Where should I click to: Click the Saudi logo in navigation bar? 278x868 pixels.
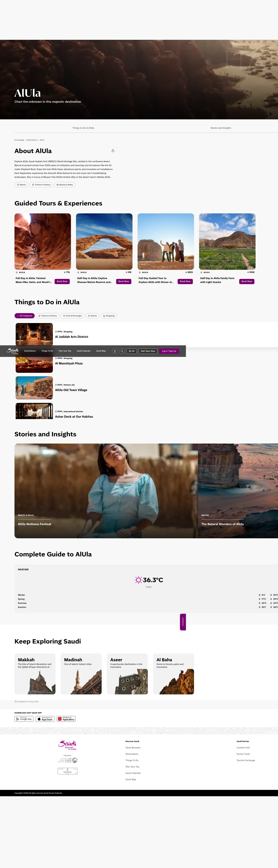click(13, 351)
